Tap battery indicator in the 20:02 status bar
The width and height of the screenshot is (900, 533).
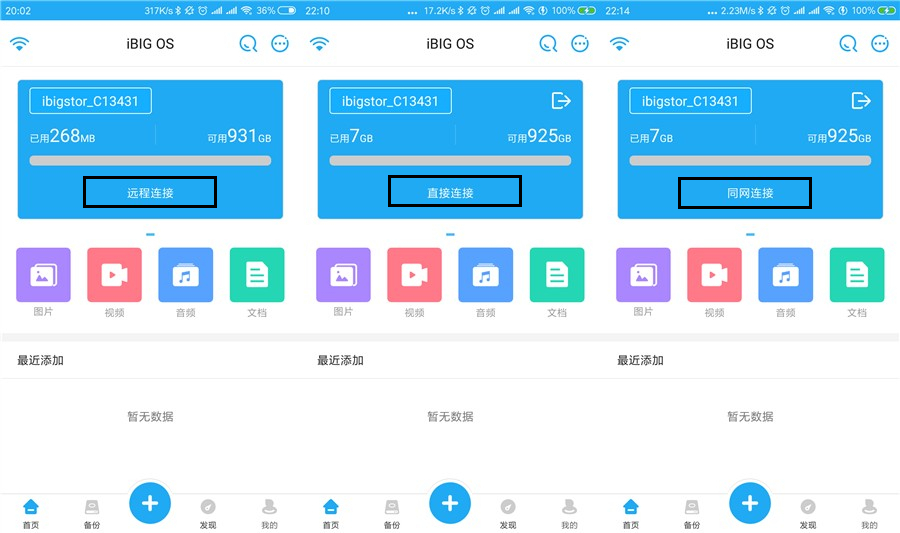tap(286, 10)
